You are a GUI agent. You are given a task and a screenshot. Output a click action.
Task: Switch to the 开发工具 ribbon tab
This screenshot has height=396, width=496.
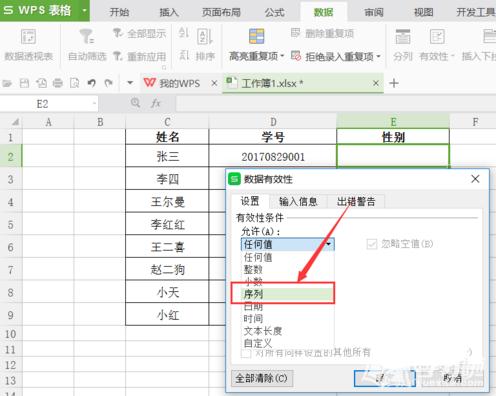coord(475,12)
